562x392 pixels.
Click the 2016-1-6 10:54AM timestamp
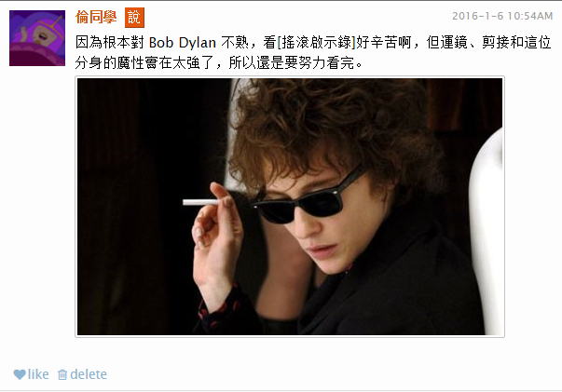click(502, 16)
